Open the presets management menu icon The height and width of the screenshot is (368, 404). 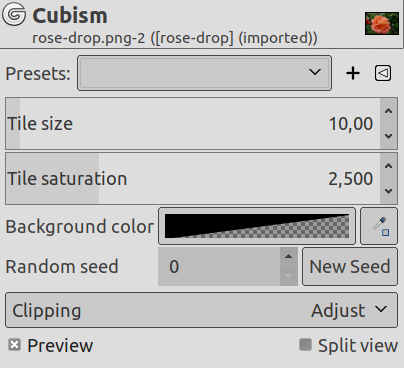click(383, 73)
